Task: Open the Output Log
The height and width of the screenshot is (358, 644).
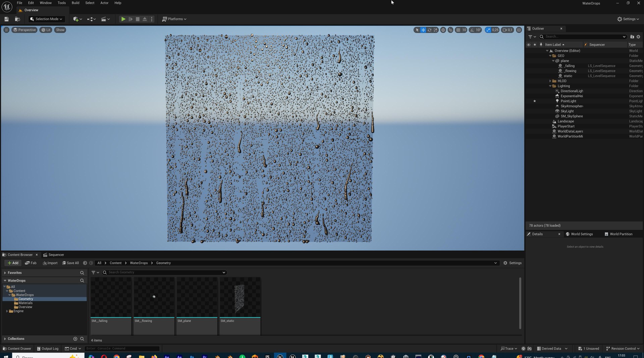Action: [x=48, y=349]
